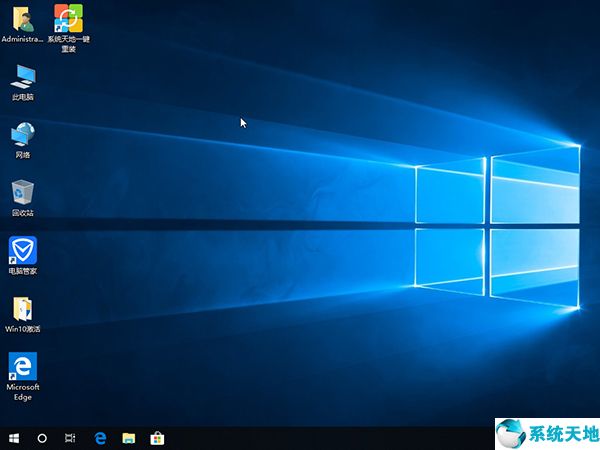The height and width of the screenshot is (450, 600).
Task: Open the Administrator user folder icon
Action: click(x=22, y=18)
